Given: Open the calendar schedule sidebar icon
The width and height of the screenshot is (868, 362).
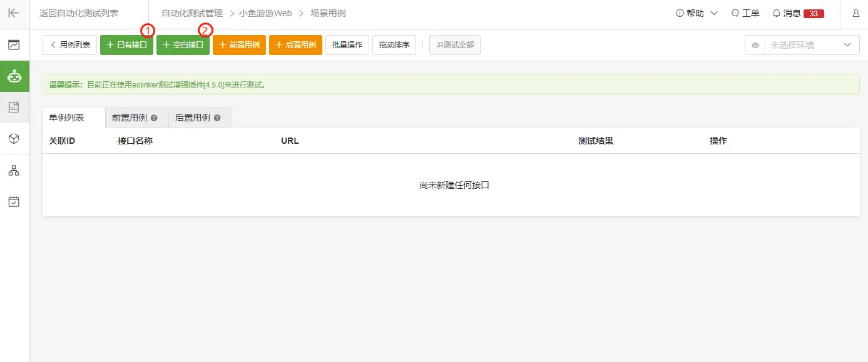Looking at the screenshot, I should tap(14, 202).
